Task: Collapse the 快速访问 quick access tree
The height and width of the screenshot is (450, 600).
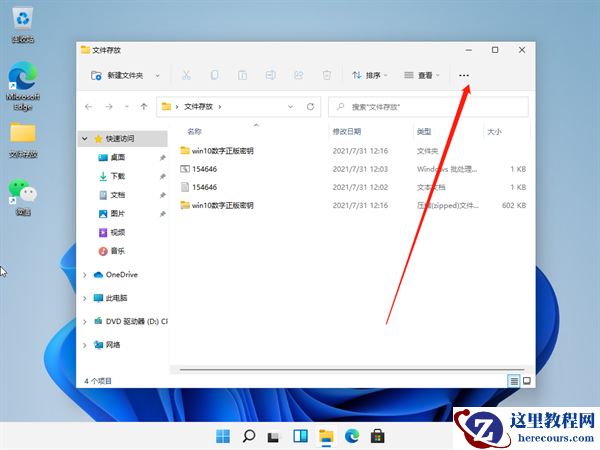Action: pos(85,139)
